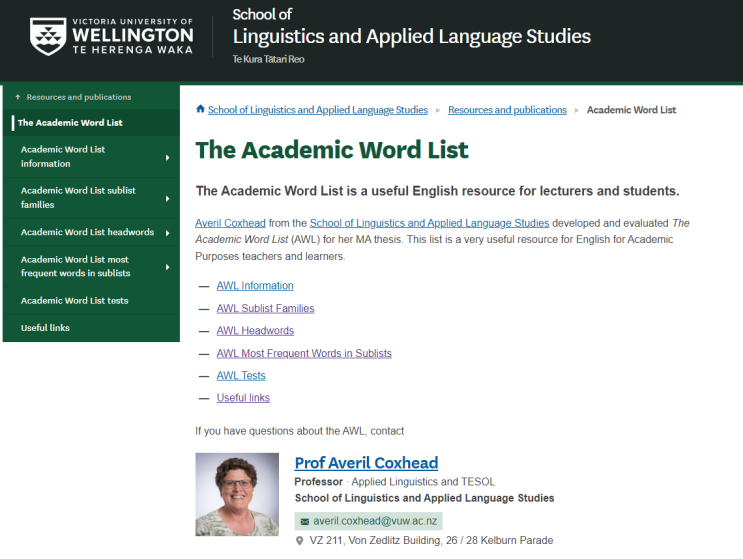Follow the AWL Headwords link
Screen dimensions: 743x559
point(255,331)
